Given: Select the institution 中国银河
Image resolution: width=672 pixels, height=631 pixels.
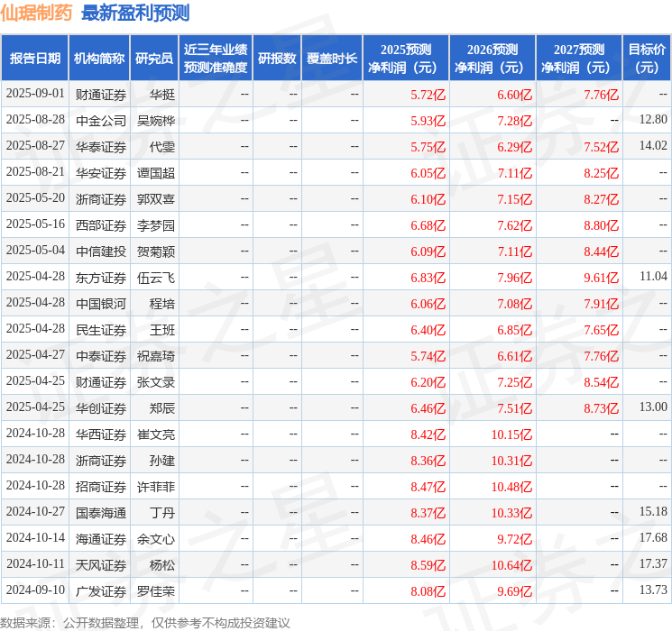Looking at the screenshot, I should click(101, 303).
